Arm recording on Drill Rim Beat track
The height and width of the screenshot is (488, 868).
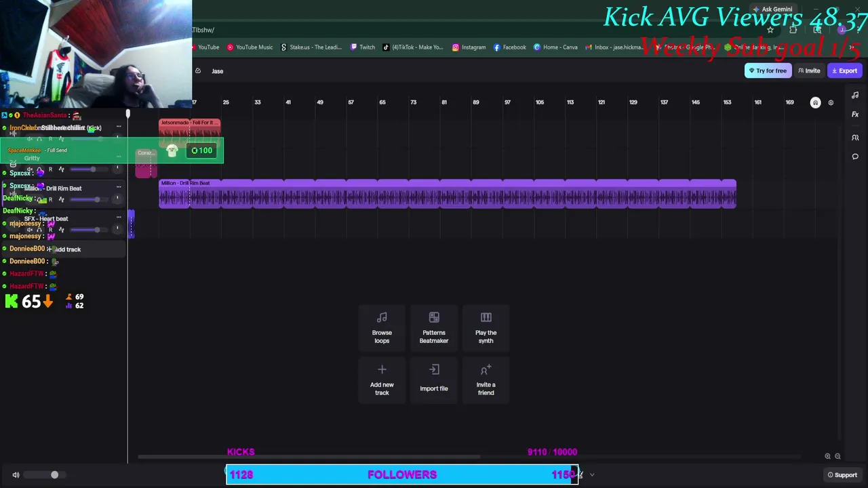[x=50, y=199]
